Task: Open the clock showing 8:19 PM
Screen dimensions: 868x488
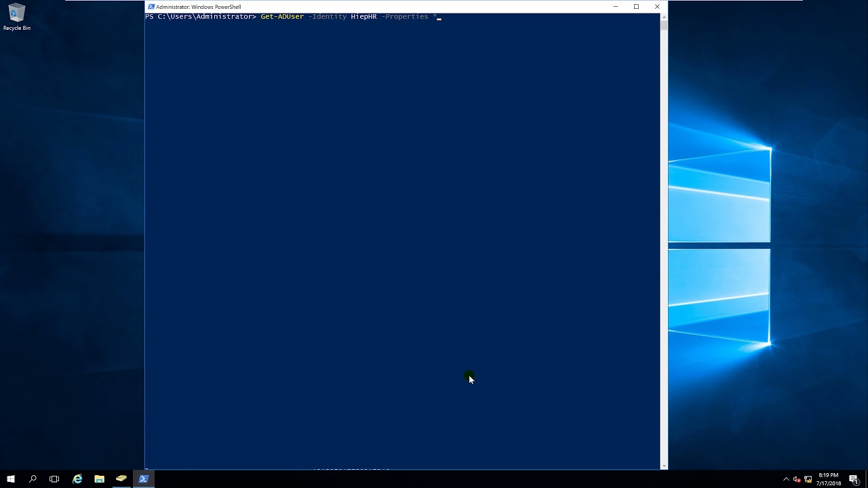Action: click(x=829, y=479)
